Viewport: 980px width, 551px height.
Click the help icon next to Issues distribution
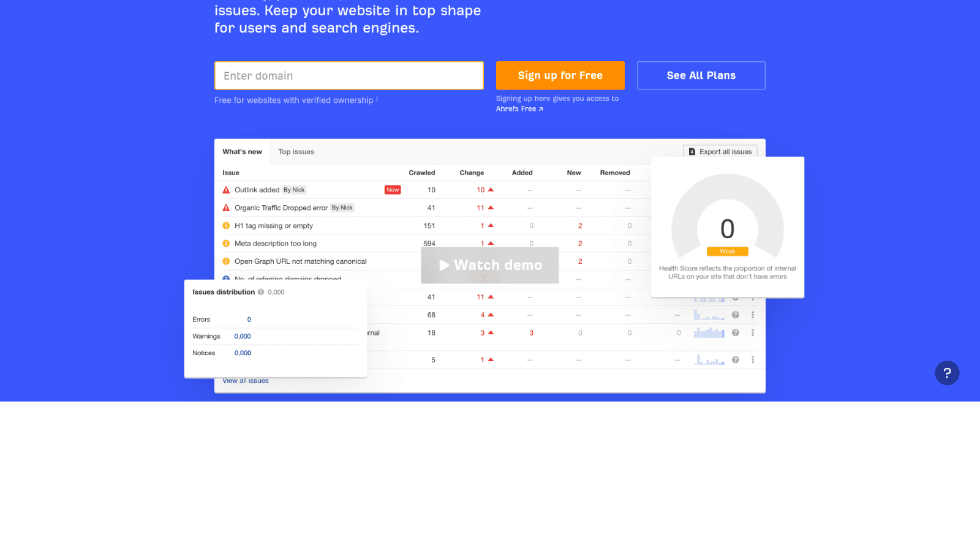pos(261,292)
